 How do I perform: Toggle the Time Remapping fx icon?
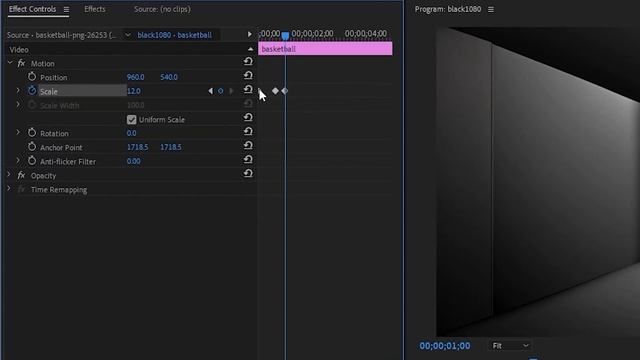point(21,189)
